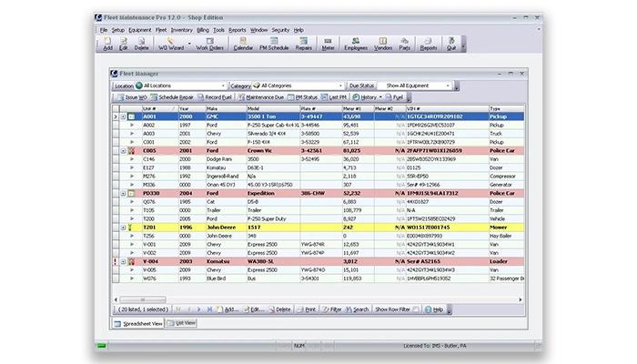Image resolution: width=637 pixels, height=364 pixels.
Task: Select the W076 Blue Bird row
Action: pos(318,278)
